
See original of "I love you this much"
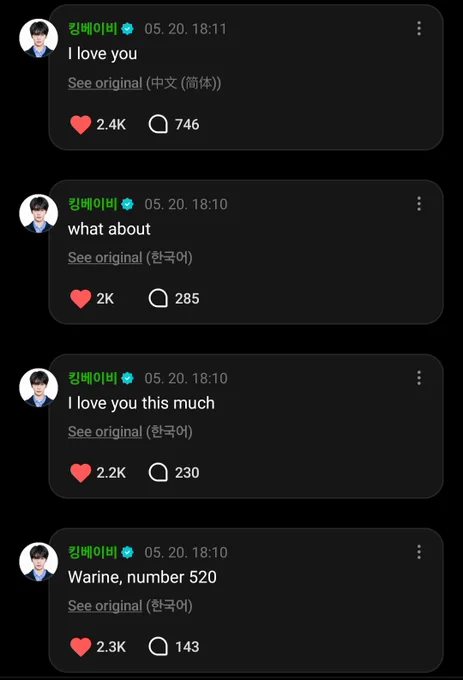tap(105, 432)
